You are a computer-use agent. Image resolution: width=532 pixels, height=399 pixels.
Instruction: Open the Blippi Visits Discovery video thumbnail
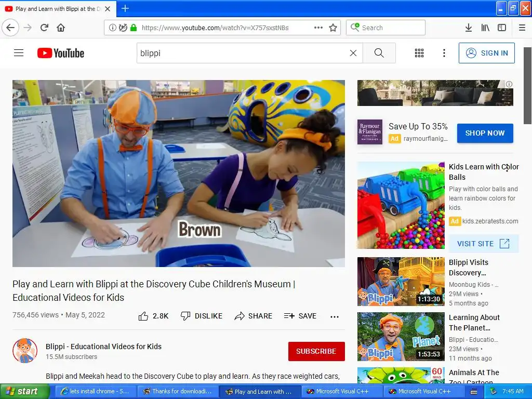click(x=401, y=282)
